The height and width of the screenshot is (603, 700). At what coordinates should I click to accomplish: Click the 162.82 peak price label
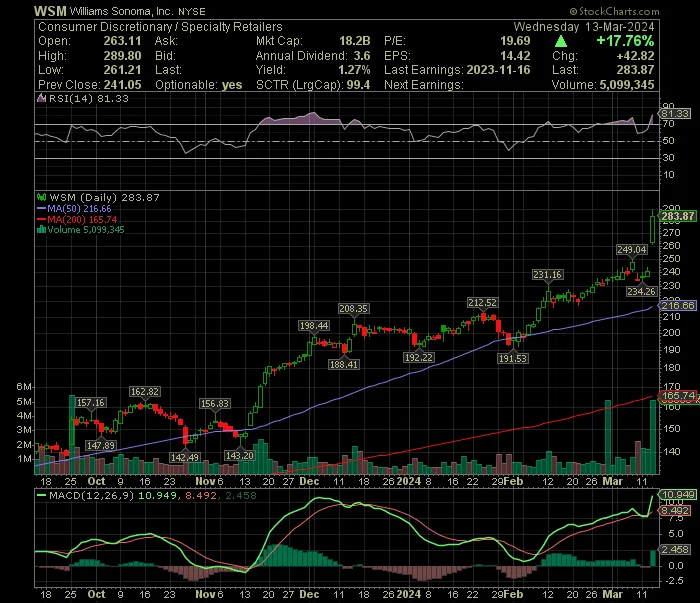point(144,391)
